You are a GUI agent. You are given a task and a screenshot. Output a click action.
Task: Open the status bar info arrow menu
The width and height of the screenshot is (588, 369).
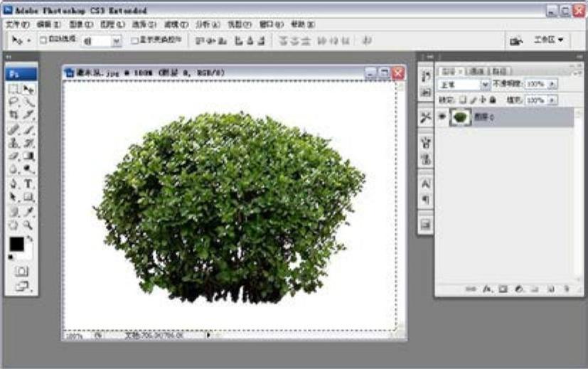(208, 335)
